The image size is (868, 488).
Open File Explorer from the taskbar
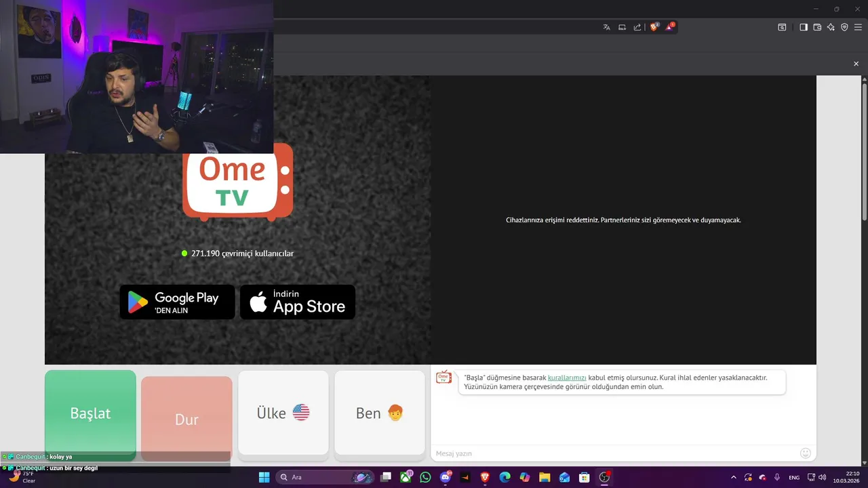click(x=545, y=477)
